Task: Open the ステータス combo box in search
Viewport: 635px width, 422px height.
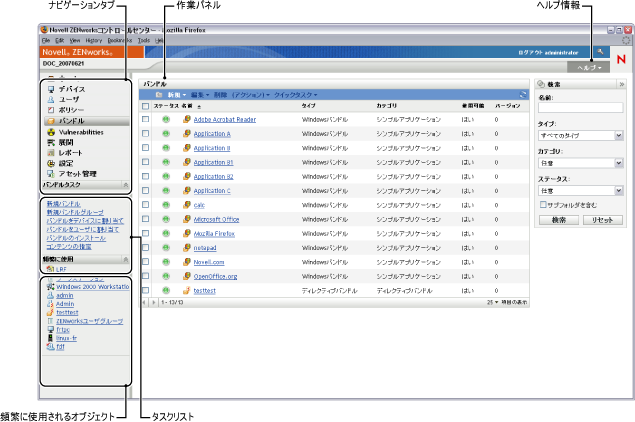Action: (x=580, y=191)
